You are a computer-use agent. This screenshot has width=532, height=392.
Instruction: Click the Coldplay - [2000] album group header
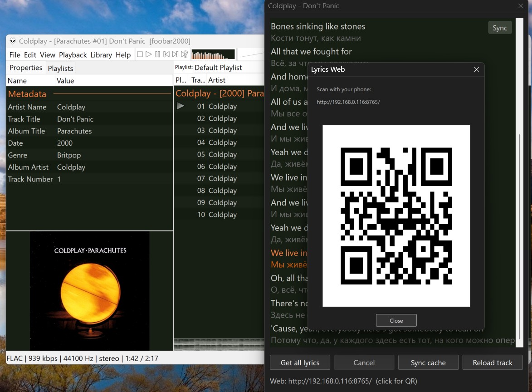click(219, 93)
